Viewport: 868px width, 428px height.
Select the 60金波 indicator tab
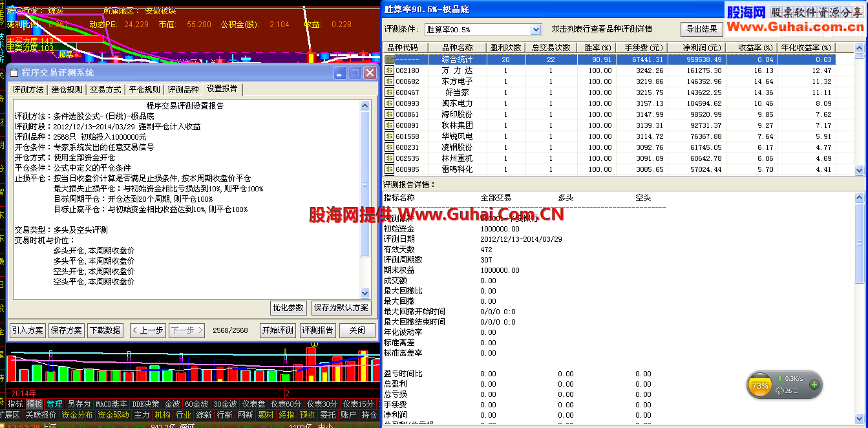pyautogui.click(x=196, y=404)
